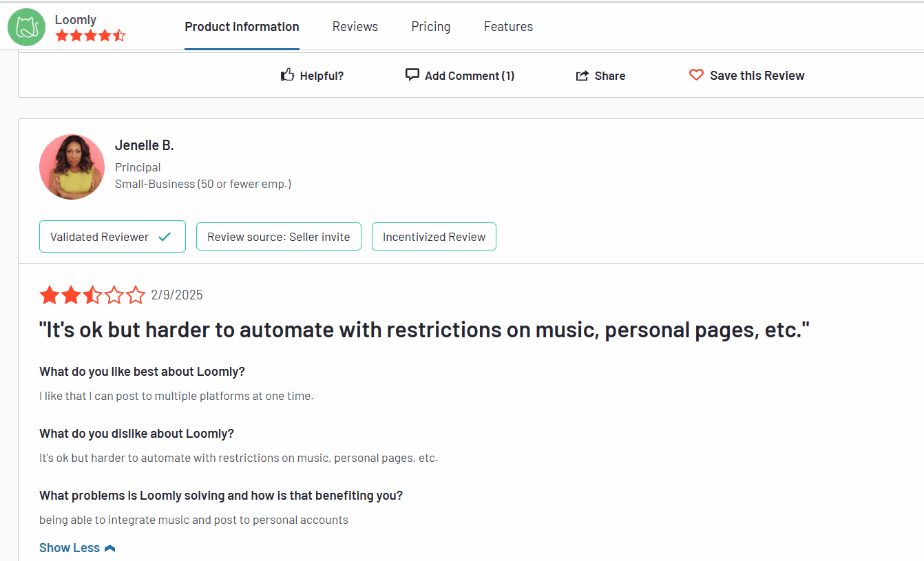Open Jenelle B.'s profile photo
Viewport: 924px width, 561px height.
(x=72, y=167)
